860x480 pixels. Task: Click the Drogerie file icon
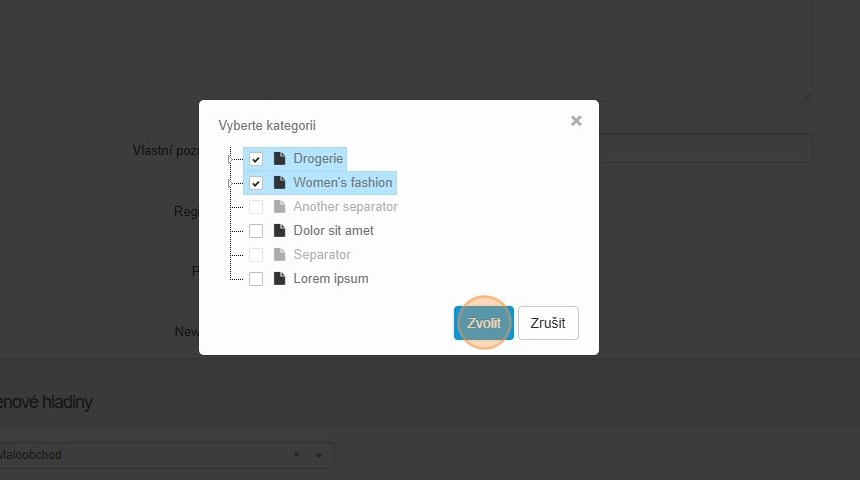point(280,159)
